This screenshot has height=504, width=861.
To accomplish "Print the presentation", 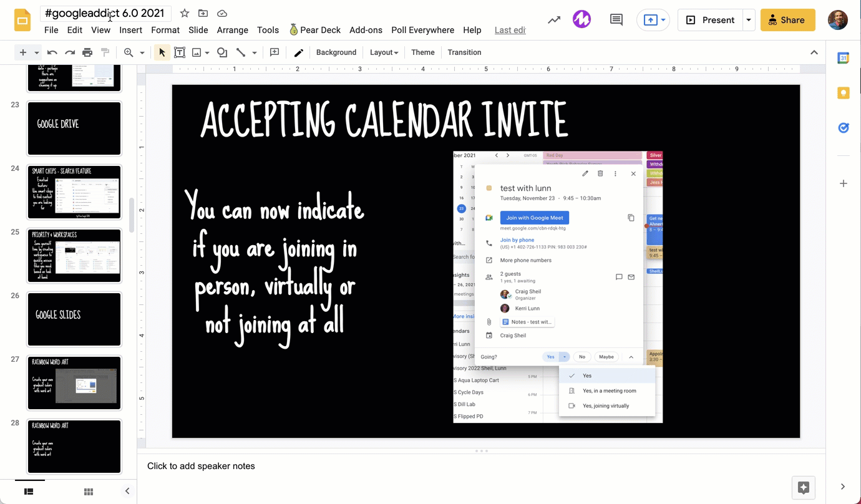I will coord(87,52).
